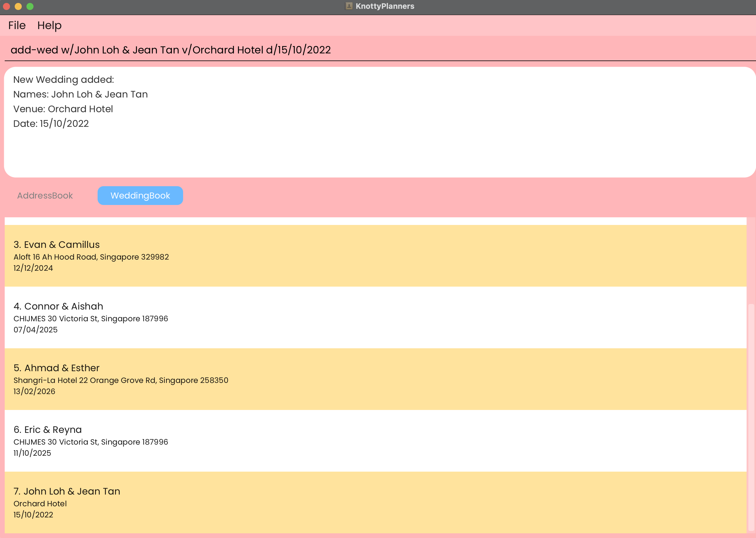Select the WeddingBook tab
The height and width of the screenshot is (538, 756).
[140, 196]
